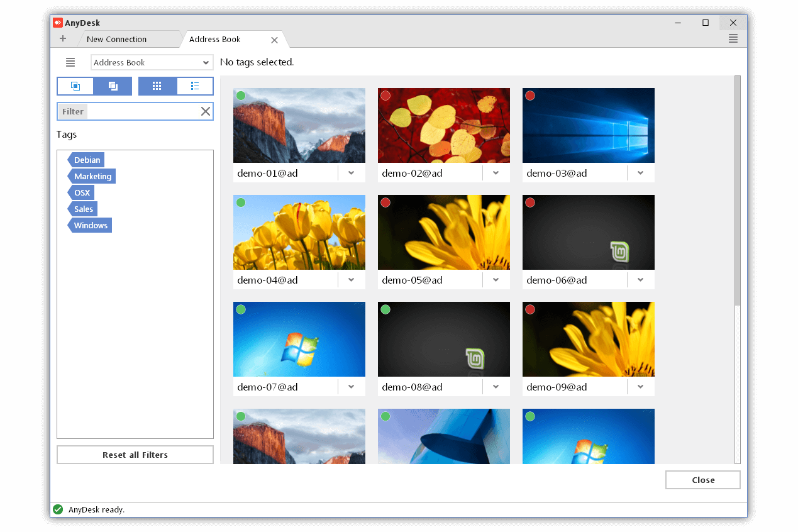The image size is (798, 532).
Task: Click the demo-09@ad name label
Action: (x=557, y=387)
